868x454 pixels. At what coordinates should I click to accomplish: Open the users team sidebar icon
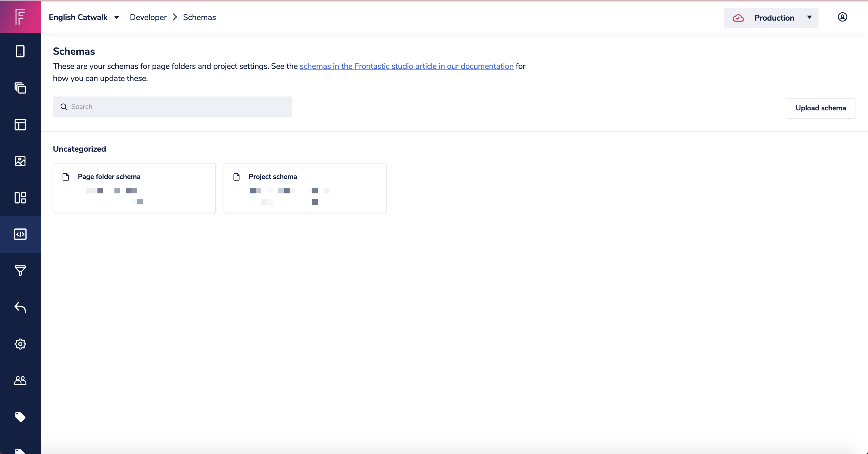point(20,381)
